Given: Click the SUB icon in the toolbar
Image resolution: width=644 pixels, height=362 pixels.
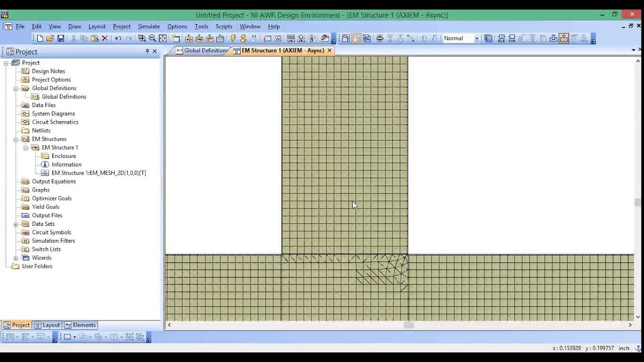Looking at the screenshot, I should coord(512,38).
